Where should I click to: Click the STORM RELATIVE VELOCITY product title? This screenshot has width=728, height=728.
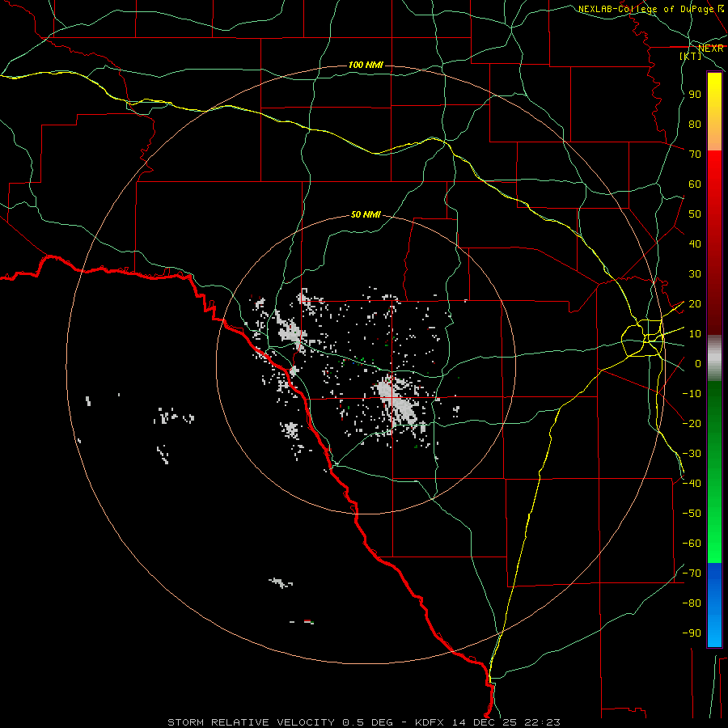click(251, 722)
